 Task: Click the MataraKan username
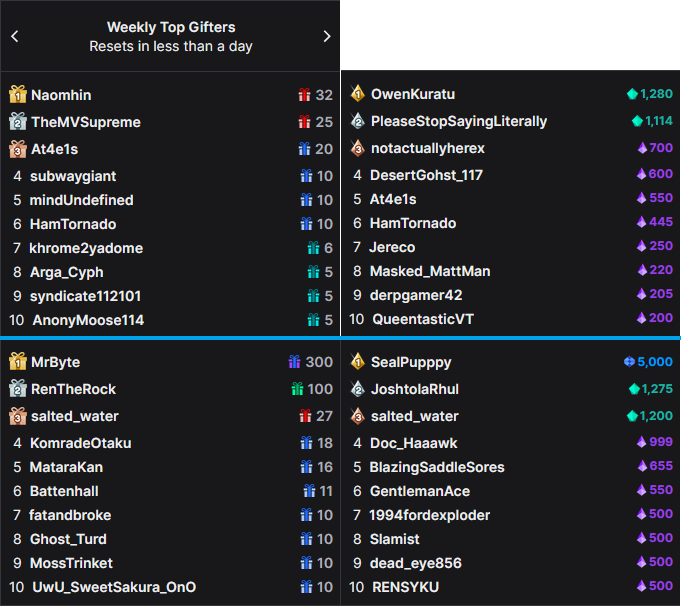(x=66, y=467)
